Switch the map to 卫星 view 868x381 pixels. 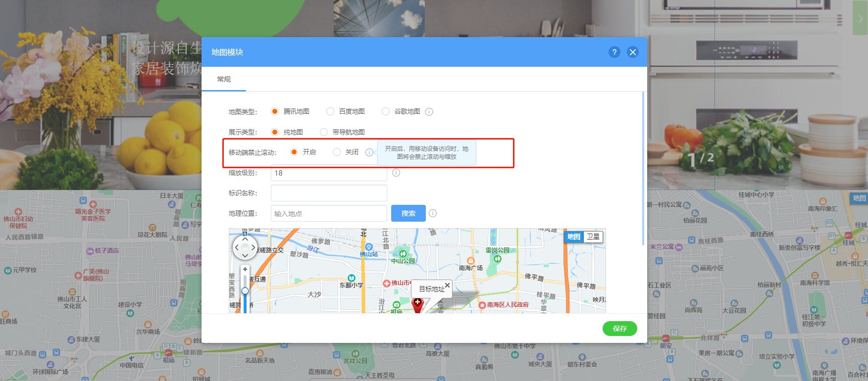point(593,237)
